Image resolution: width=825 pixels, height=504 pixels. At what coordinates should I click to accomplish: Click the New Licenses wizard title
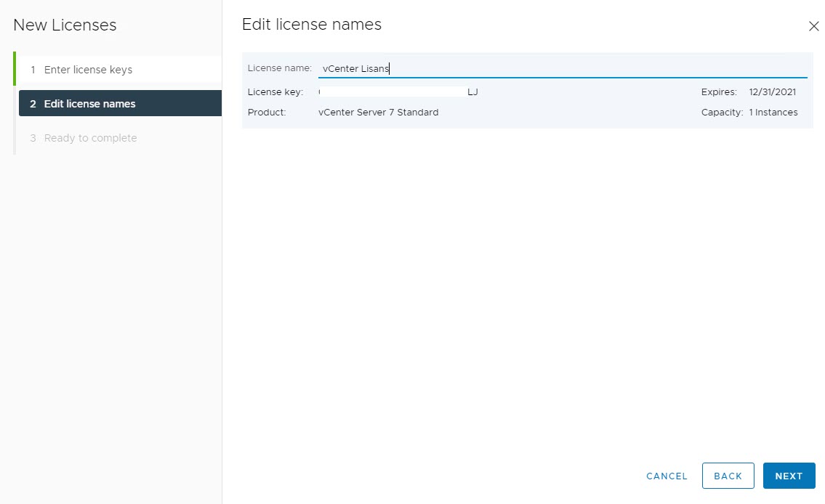65,25
